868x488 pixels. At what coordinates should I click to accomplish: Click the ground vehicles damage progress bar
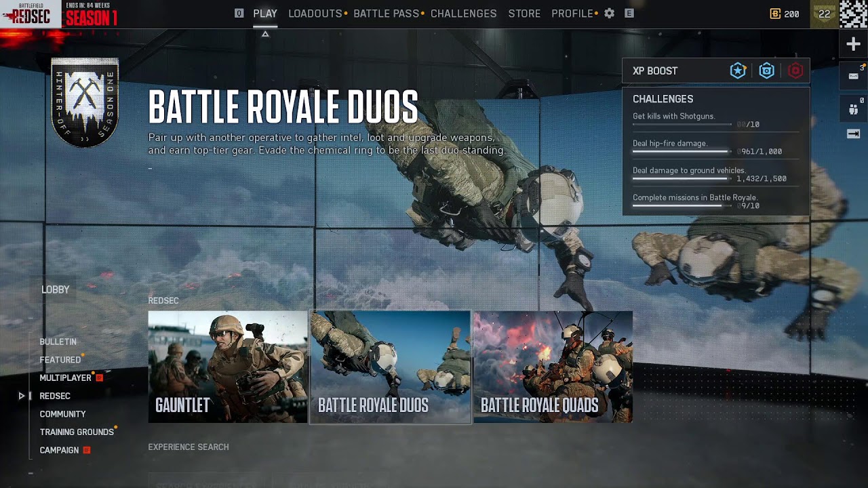point(682,179)
